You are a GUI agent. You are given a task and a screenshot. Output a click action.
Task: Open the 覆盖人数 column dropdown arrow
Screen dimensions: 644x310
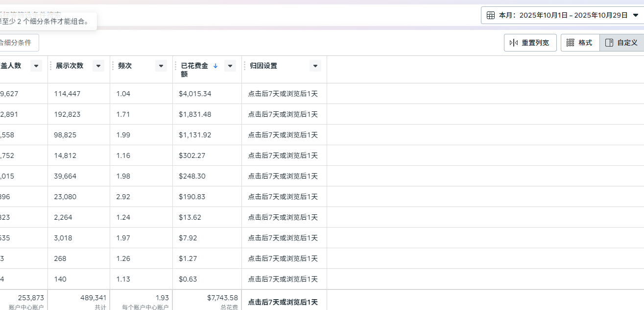[36, 66]
